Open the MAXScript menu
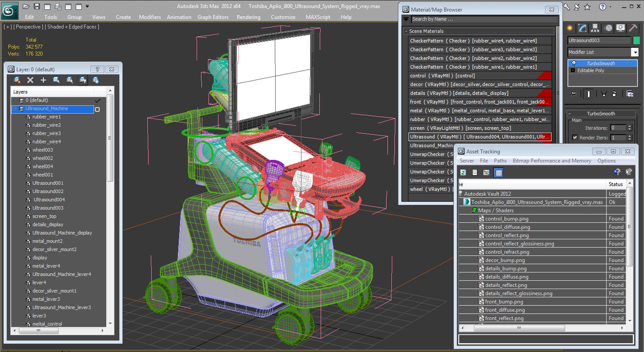The width and height of the screenshot is (644, 352). tap(318, 17)
